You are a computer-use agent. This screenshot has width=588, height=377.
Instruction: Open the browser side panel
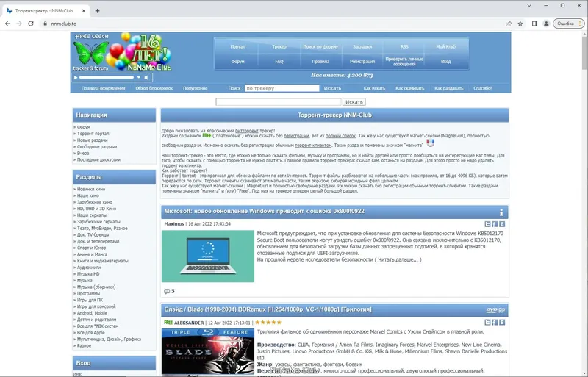pyautogui.click(x=534, y=24)
